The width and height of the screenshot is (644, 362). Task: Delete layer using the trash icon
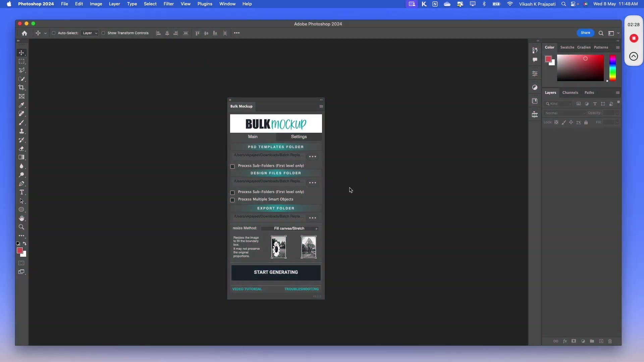point(610,341)
